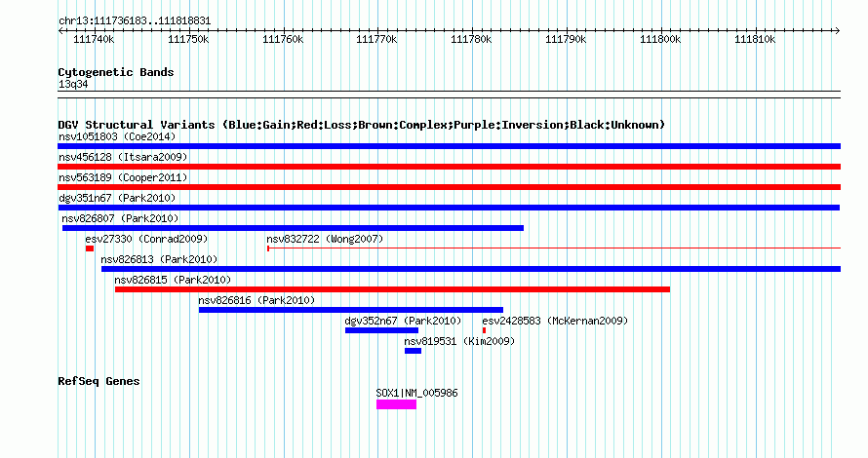The width and height of the screenshot is (868, 458).
Task: Click the 111780k ruler tick label
Action: (x=471, y=40)
